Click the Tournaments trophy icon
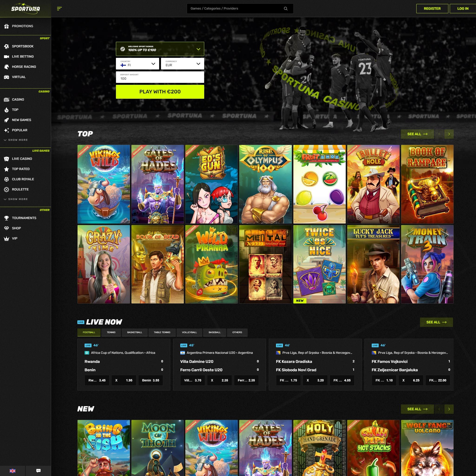Viewport: 476px width, 476px height. tap(7, 218)
